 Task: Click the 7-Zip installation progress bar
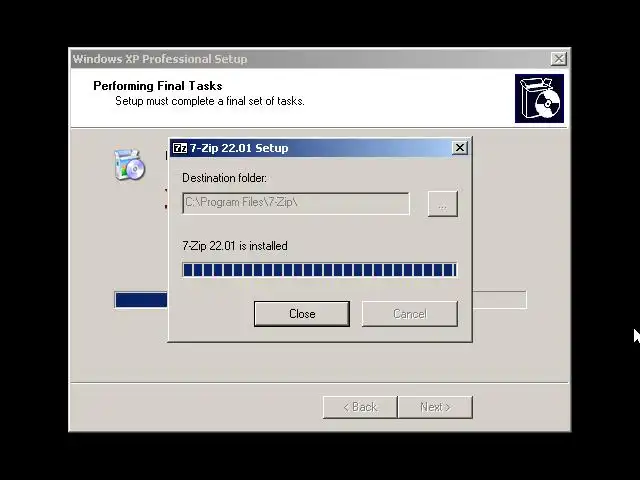(320, 270)
